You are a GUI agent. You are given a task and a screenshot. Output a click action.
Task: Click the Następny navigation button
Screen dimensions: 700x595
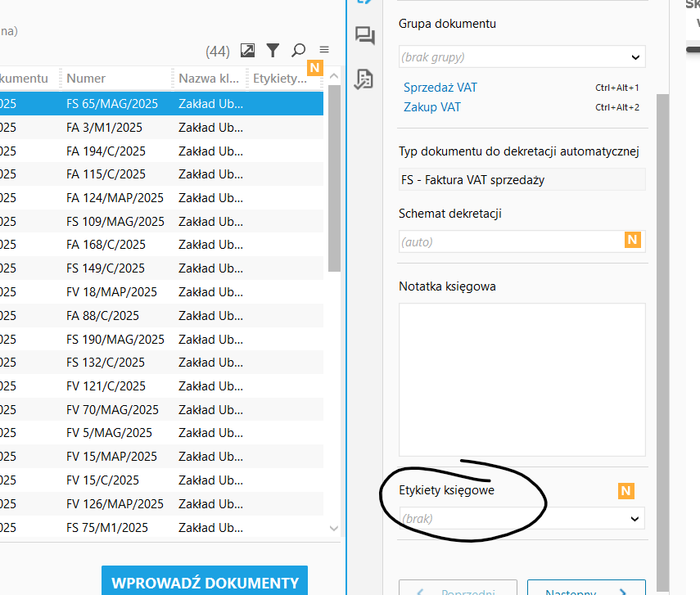(586, 590)
